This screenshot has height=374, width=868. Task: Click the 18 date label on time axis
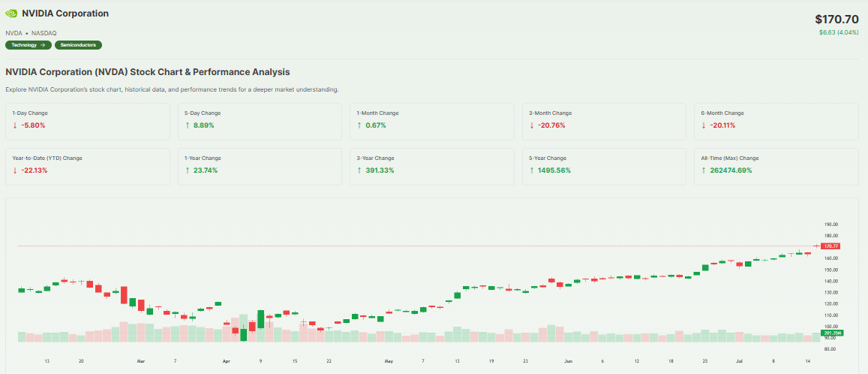point(671,360)
